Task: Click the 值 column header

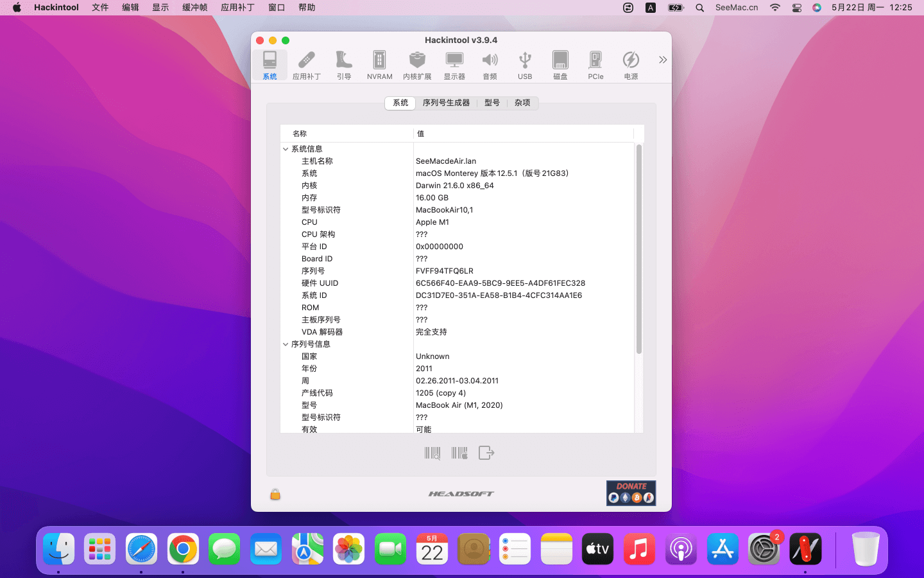Action: [x=524, y=134]
